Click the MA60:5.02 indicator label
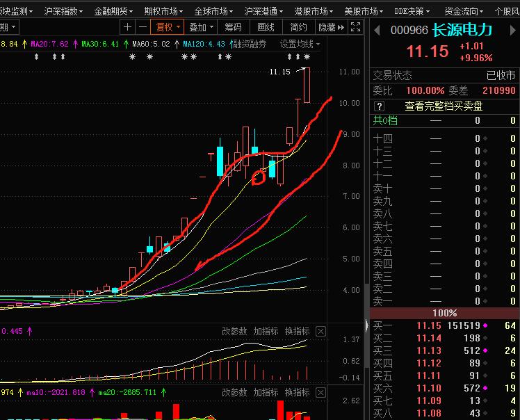Viewport: 520px width, 420px height. 151,44
